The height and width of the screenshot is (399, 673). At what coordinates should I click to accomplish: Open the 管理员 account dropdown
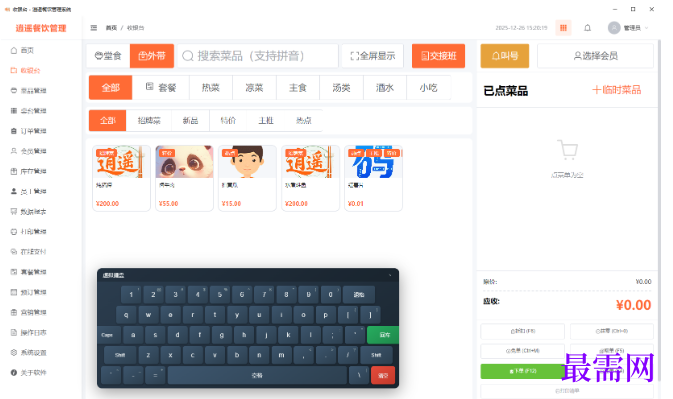[x=628, y=28]
